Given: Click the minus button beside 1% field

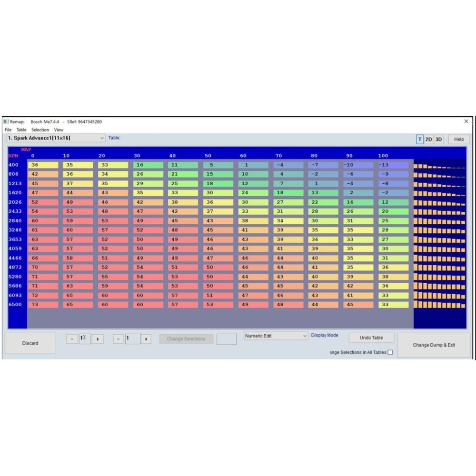Looking at the screenshot, I should click(x=72, y=339).
